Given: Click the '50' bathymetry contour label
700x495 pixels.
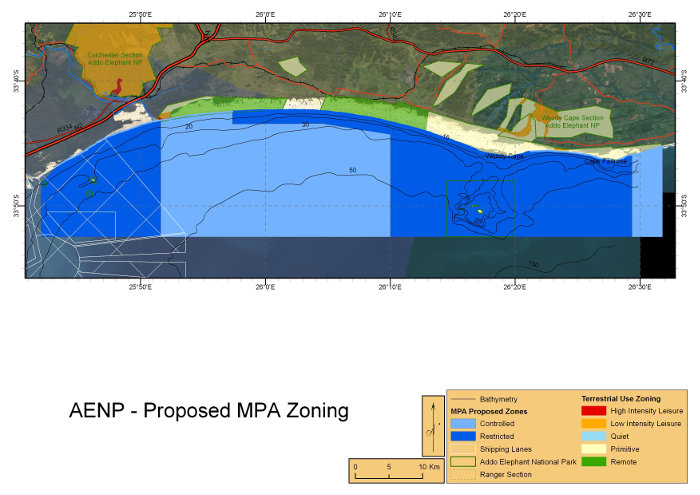Looking at the screenshot, I should click(x=353, y=170).
